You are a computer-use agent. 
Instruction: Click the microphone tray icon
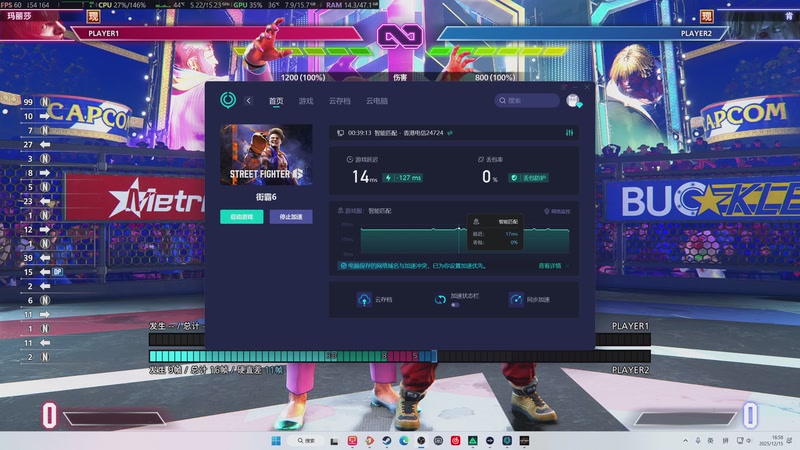(697, 440)
